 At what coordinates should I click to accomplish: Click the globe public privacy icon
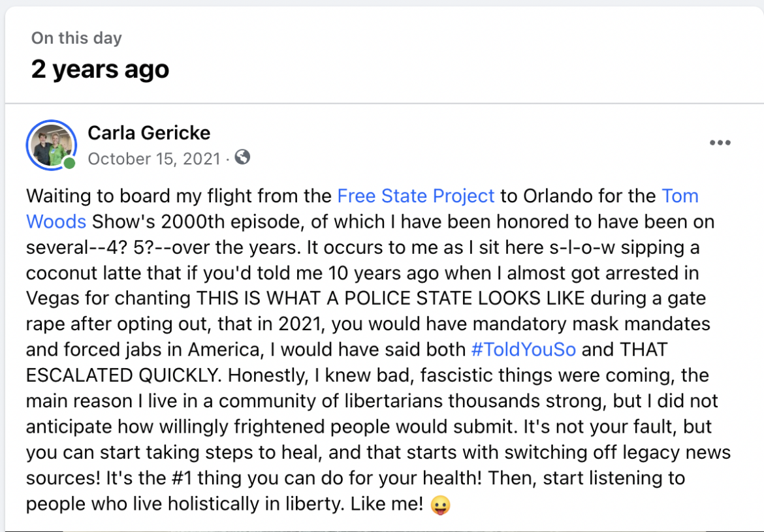tap(242, 157)
